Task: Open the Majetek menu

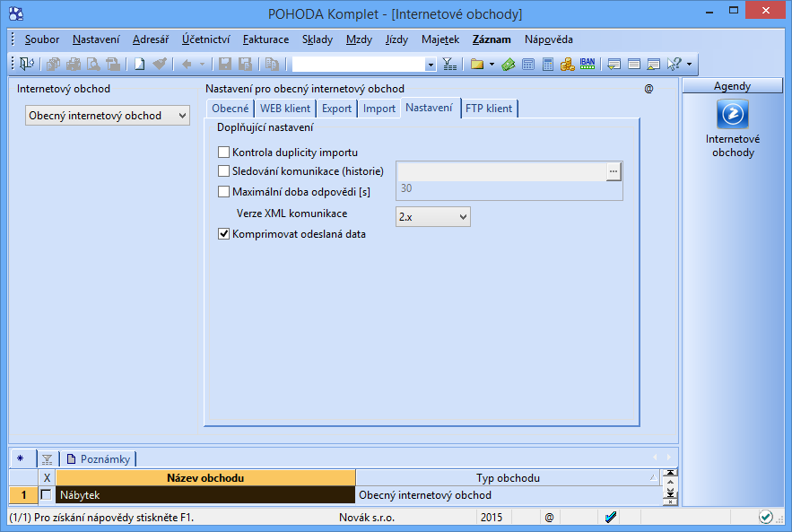Action: pos(440,39)
